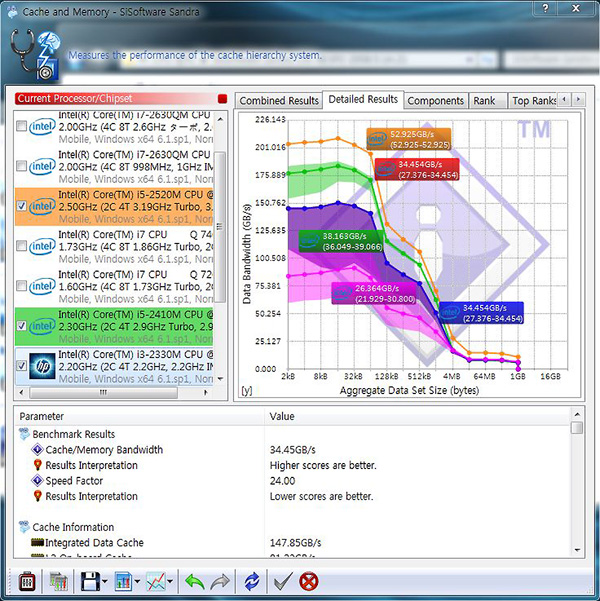
Task: Click 'Higher scores are better.' text
Action: [323, 465]
